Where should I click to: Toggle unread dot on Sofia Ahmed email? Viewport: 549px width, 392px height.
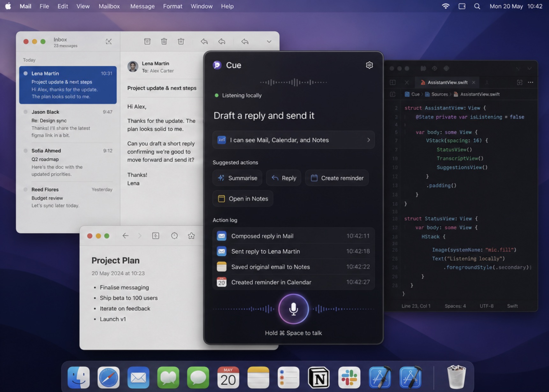[26, 151]
